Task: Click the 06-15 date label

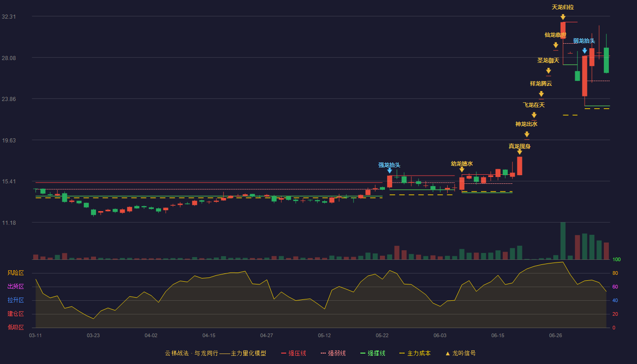Action: tap(498, 335)
